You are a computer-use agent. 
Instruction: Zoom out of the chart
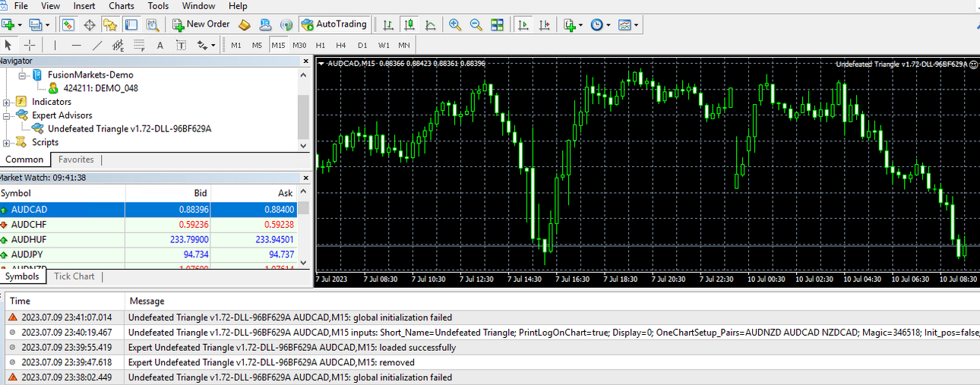coord(476,24)
